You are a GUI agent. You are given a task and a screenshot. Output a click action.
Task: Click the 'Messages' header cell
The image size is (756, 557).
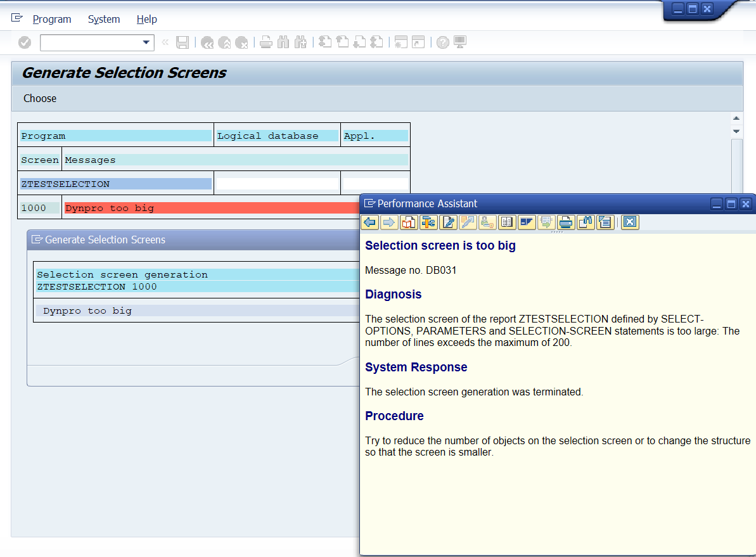236,160
